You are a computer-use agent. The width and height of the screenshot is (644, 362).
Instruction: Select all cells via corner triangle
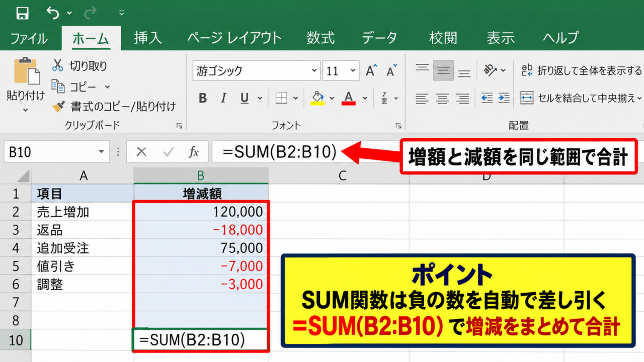point(22,175)
